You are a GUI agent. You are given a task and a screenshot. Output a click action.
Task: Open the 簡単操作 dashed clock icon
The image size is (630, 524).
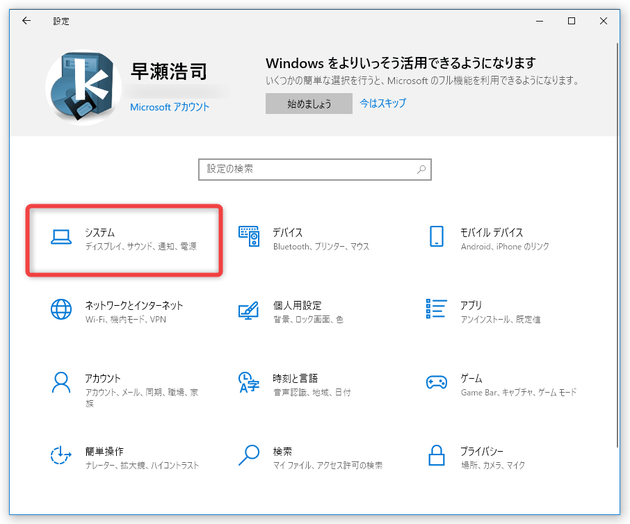(61, 455)
